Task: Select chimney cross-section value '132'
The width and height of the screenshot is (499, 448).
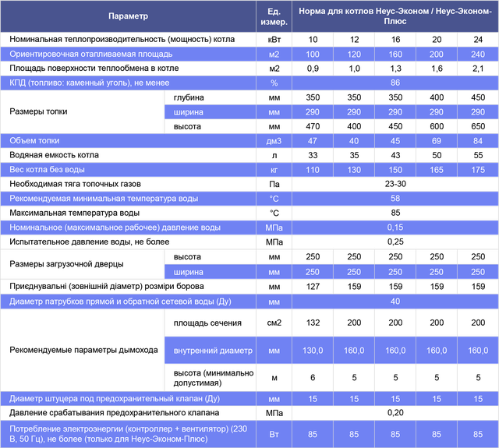Action: pos(313,323)
